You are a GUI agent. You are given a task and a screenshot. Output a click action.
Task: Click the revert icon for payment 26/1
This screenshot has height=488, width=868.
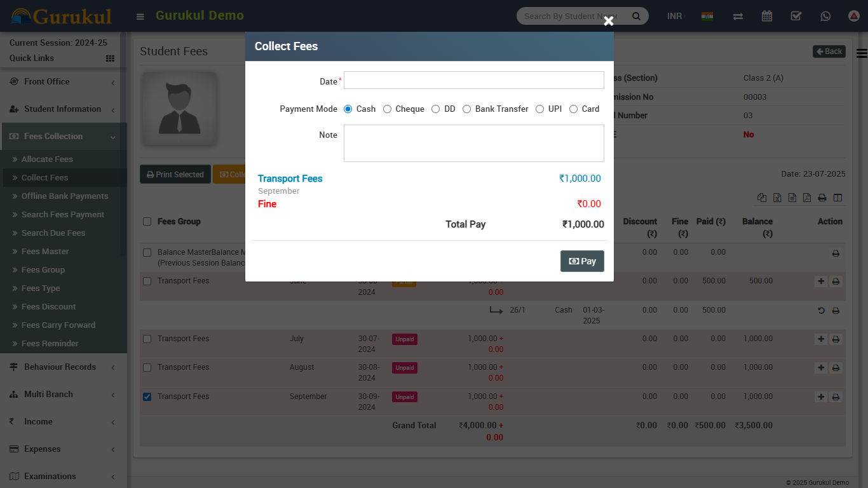821,311
